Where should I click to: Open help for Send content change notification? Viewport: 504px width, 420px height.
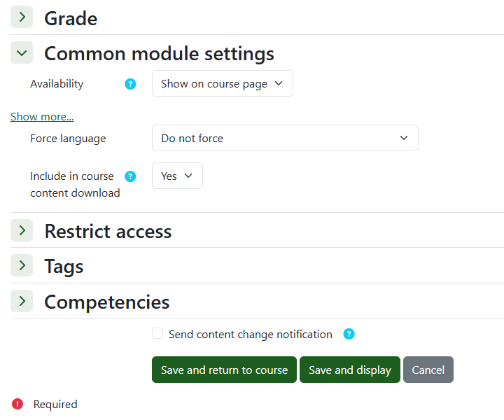[349, 335]
